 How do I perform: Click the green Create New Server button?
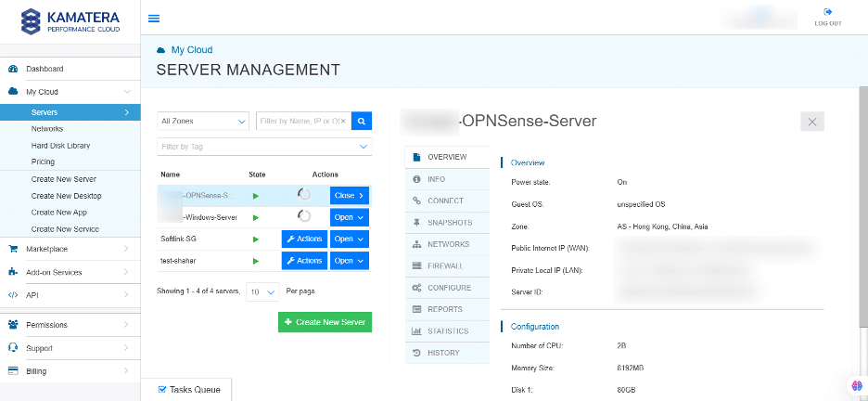tap(325, 322)
